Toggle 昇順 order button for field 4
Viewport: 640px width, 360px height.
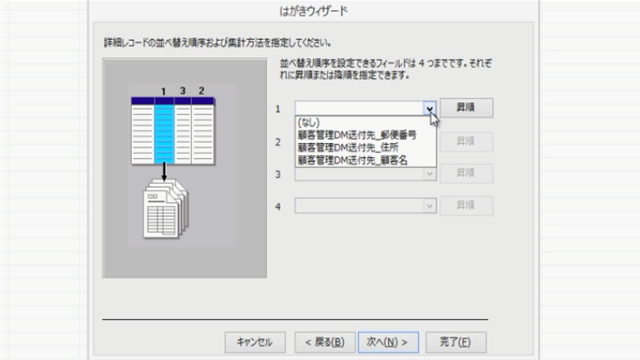pos(466,205)
